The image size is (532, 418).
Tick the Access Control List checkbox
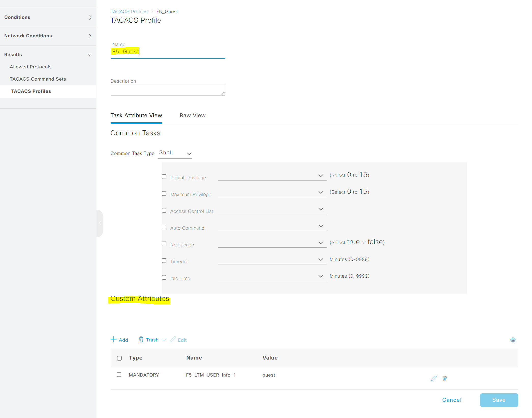pos(164,210)
